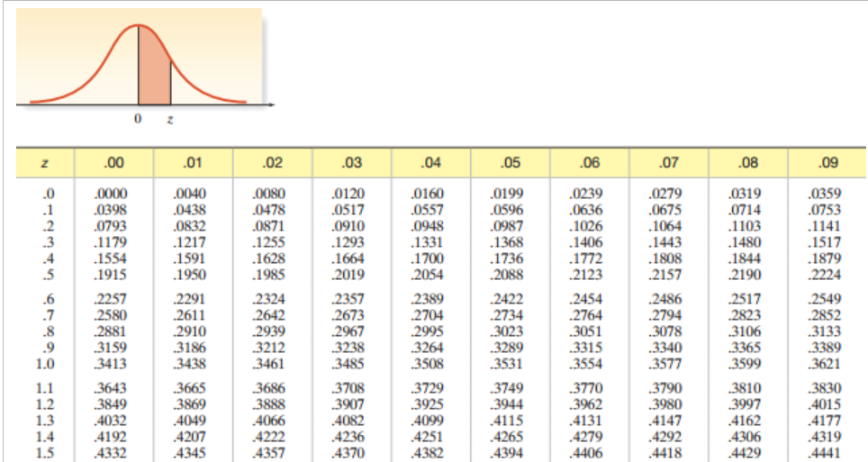The height and width of the screenshot is (462, 868).
Task: Select the value .4319
Action: click(825, 437)
